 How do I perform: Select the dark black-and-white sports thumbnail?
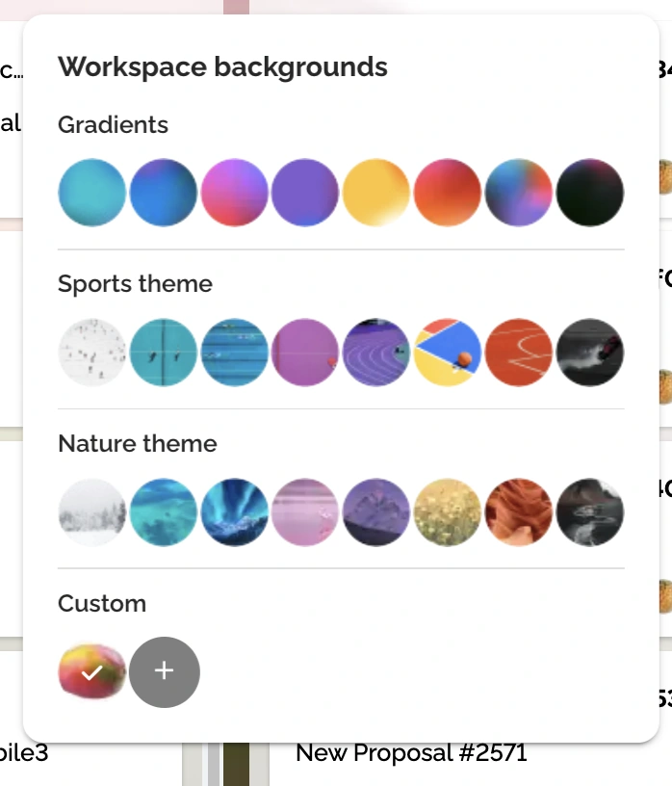[590, 353]
